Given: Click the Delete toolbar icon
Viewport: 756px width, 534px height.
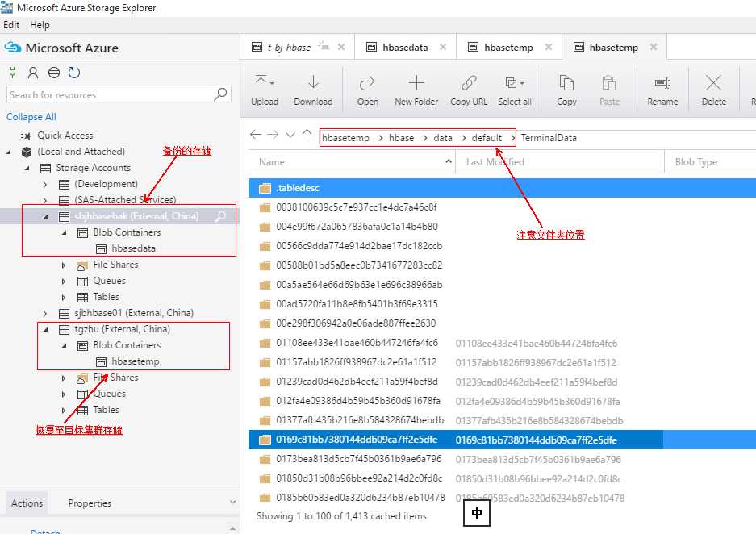Looking at the screenshot, I should tap(713, 83).
